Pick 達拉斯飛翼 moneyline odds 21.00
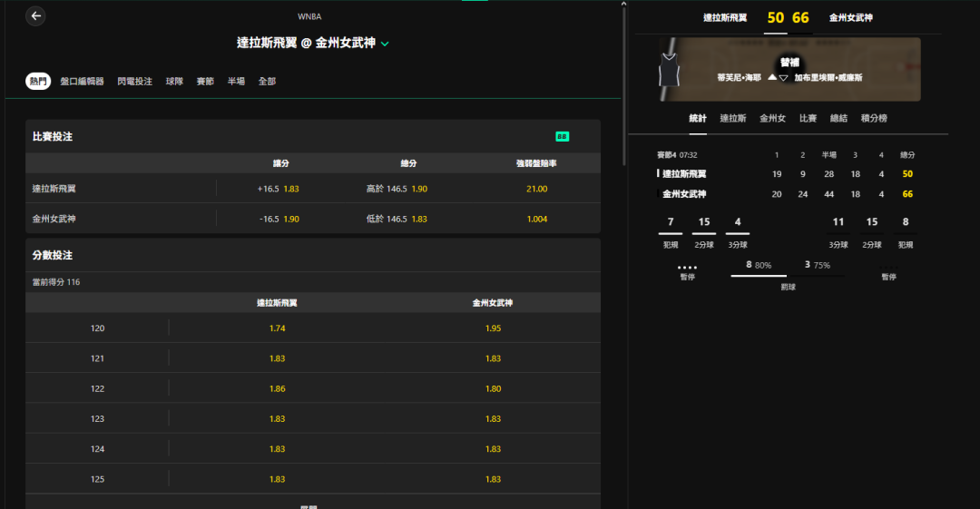The image size is (980, 509). click(537, 189)
